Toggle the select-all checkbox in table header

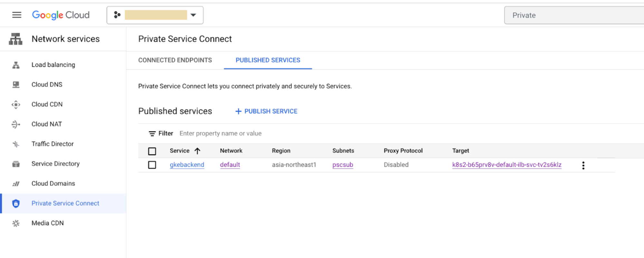click(152, 151)
